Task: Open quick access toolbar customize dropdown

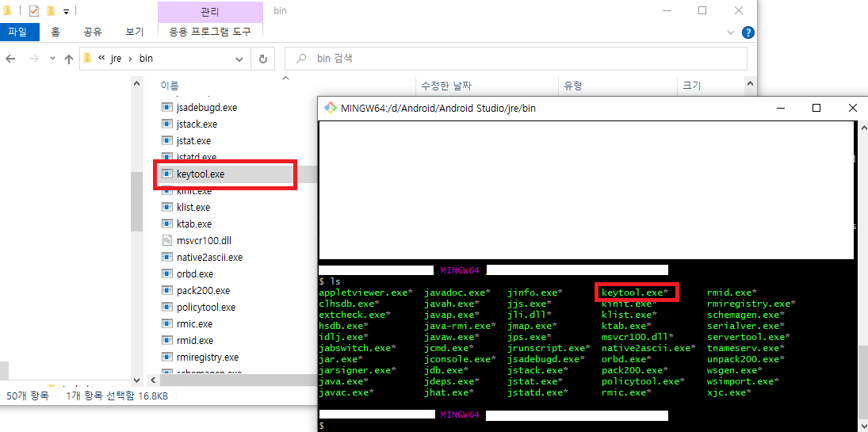Action: pos(66,11)
